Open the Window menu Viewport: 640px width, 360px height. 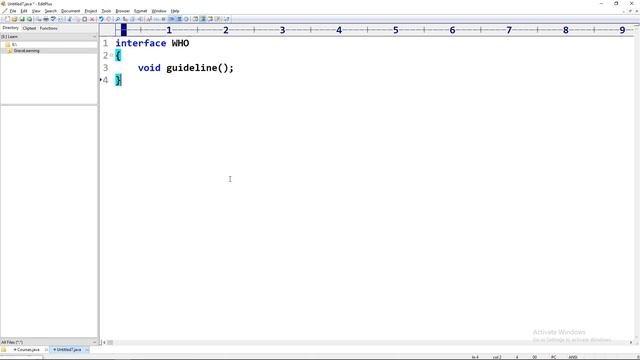coord(159,11)
